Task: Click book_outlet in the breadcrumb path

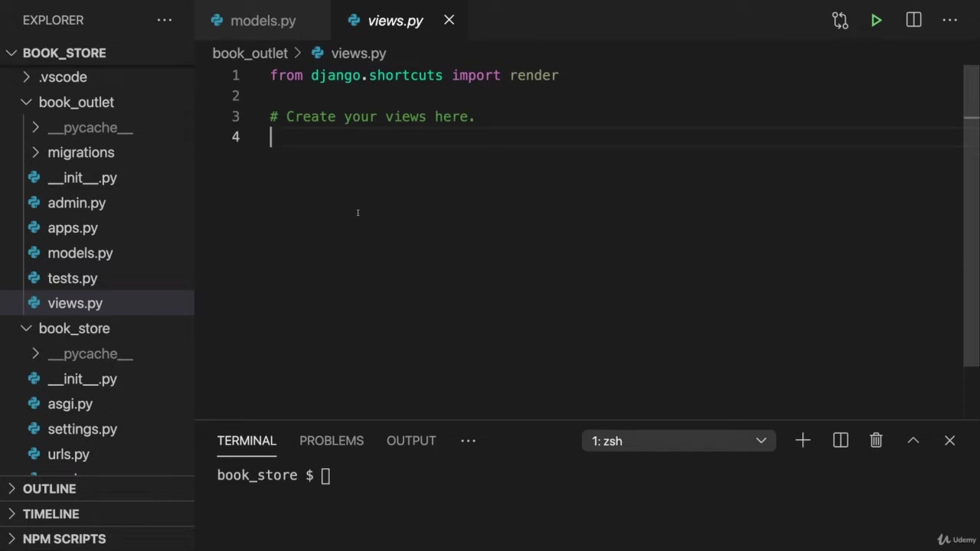Action: coord(250,54)
